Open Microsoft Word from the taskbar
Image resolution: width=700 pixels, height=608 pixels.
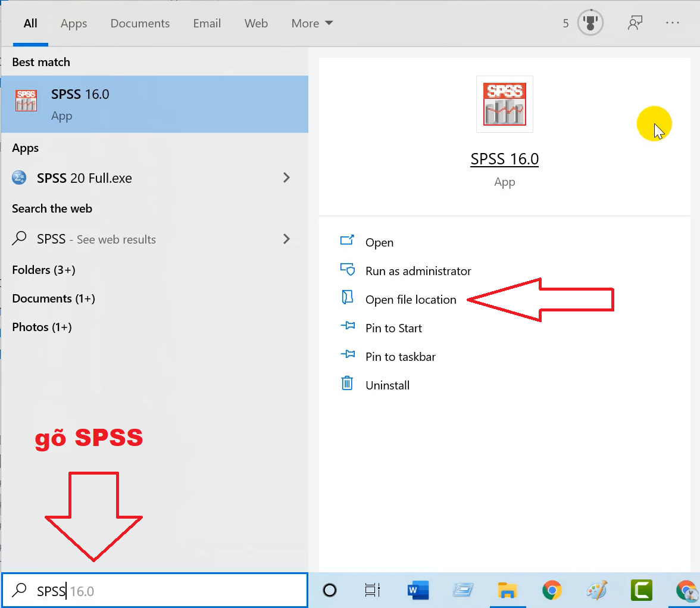418,590
